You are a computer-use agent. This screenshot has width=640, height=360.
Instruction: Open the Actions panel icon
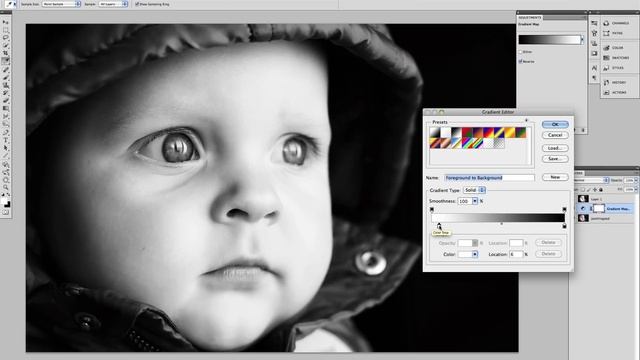pyautogui.click(x=606, y=93)
